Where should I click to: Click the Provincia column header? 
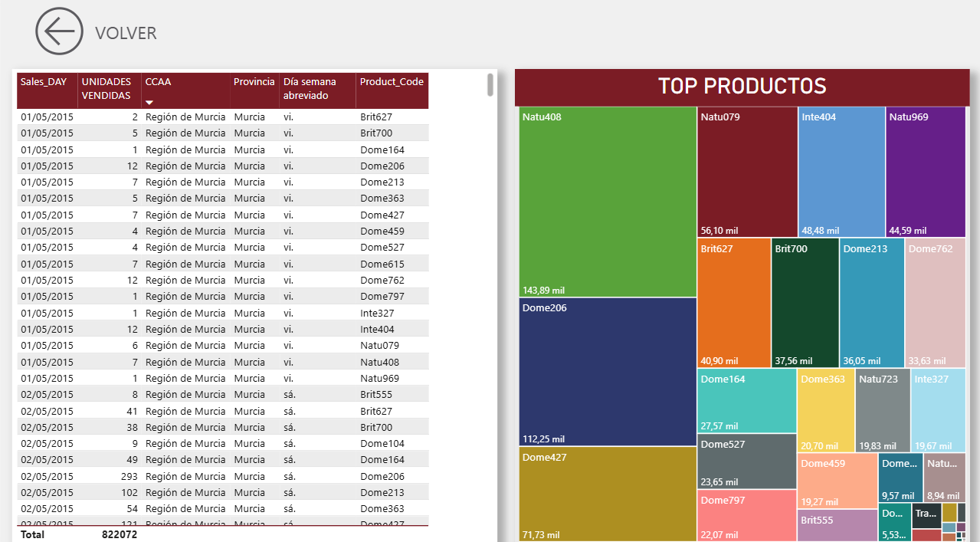click(x=254, y=82)
